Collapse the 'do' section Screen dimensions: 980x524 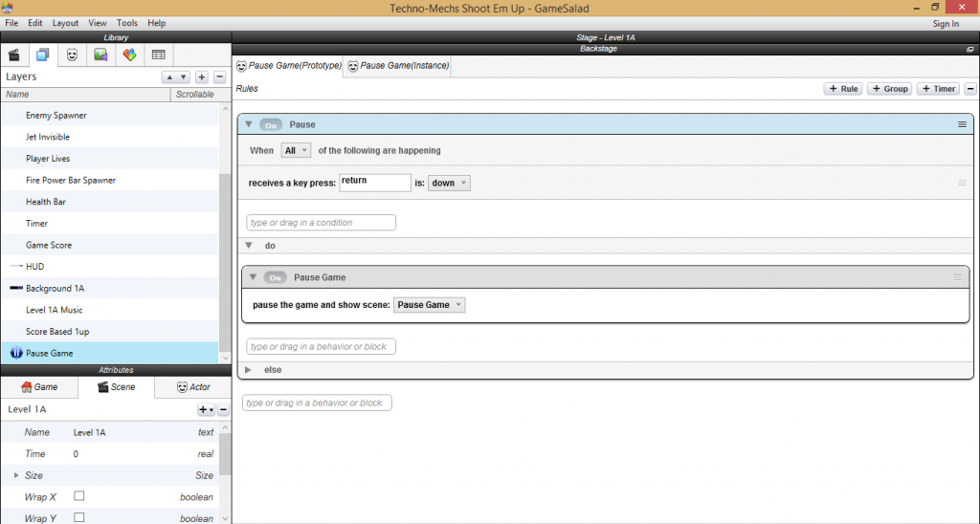[249, 246]
